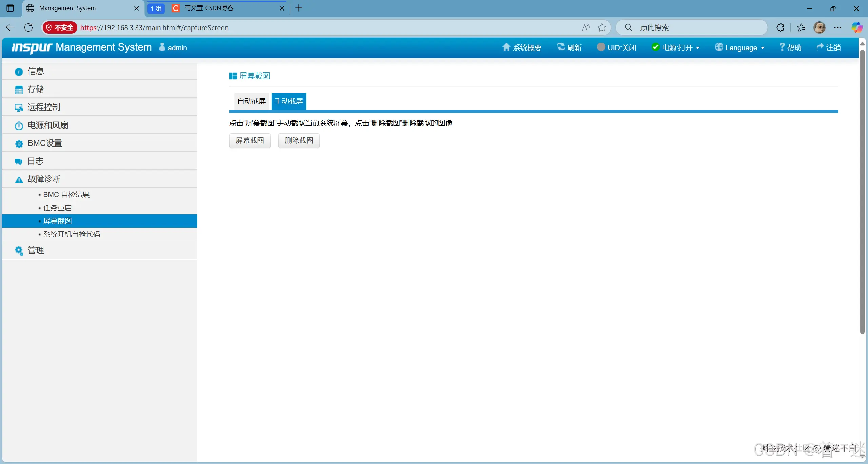Open the 电源:打开 dropdown arrow
This screenshot has height=464, width=868.
click(697, 48)
